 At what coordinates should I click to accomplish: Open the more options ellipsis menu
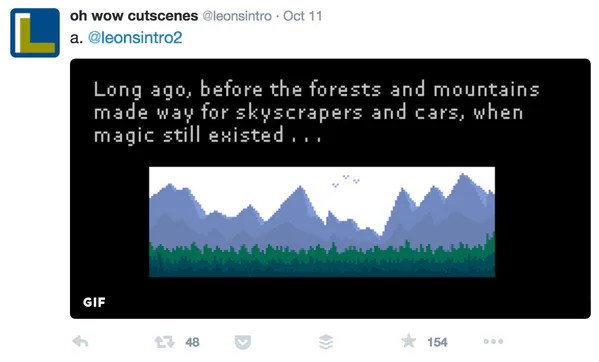click(493, 341)
